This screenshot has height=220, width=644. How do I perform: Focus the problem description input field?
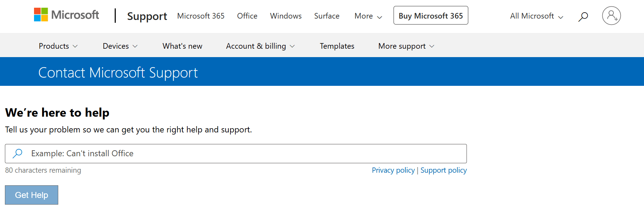[x=246, y=153]
